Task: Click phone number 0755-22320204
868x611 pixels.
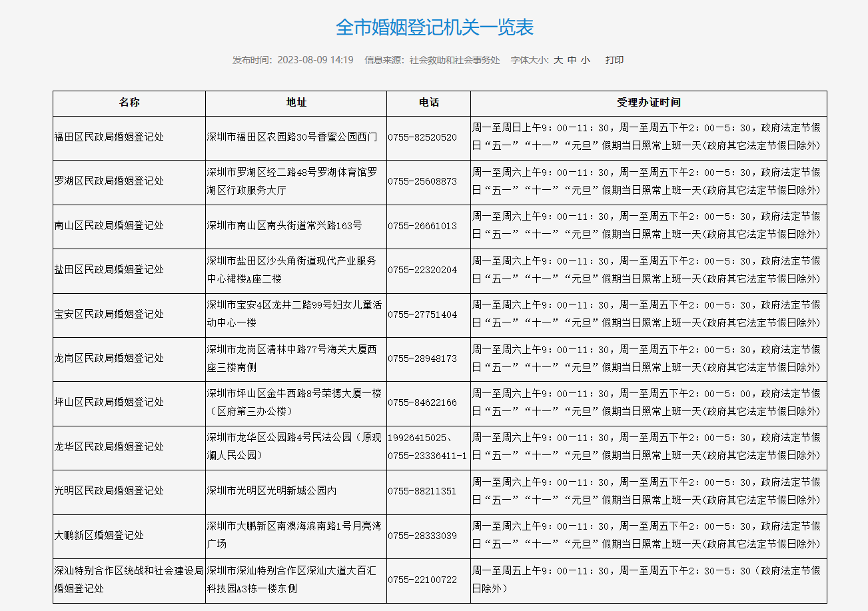Action: click(422, 270)
